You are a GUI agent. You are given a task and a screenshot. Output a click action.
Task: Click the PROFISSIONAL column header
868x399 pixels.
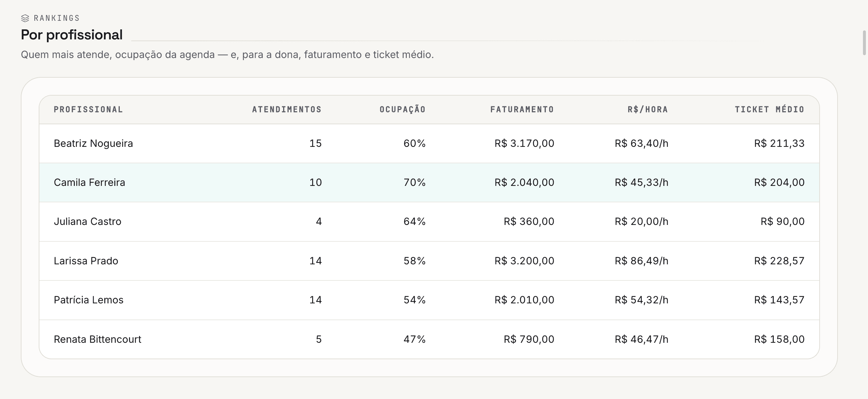(x=88, y=110)
